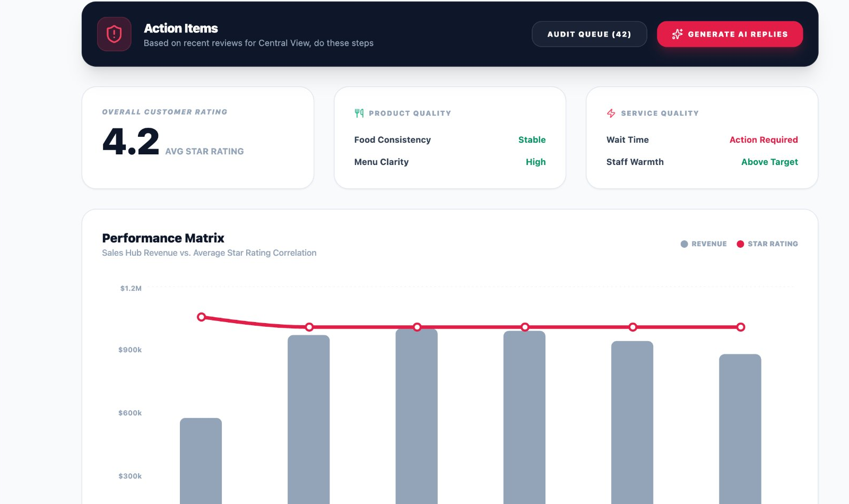Click the Generate AI Replies button
849x504 pixels.
click(x=730, y=34)
